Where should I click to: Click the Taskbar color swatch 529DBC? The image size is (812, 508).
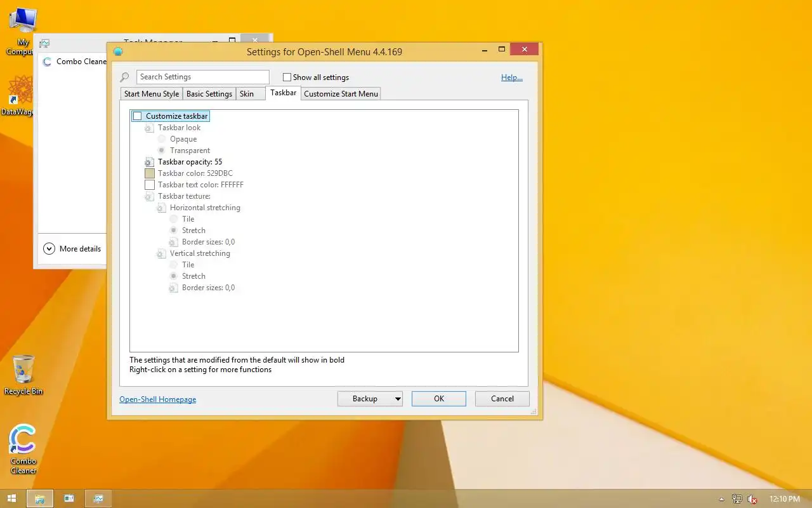tap(150, 173)
